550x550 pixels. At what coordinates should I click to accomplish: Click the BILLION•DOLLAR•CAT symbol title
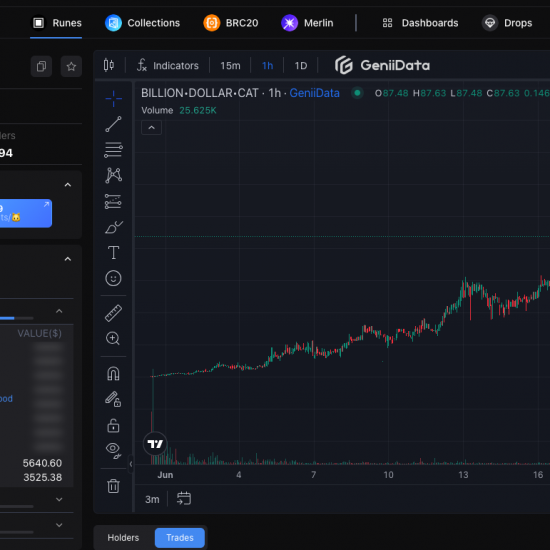click(200, 93)
